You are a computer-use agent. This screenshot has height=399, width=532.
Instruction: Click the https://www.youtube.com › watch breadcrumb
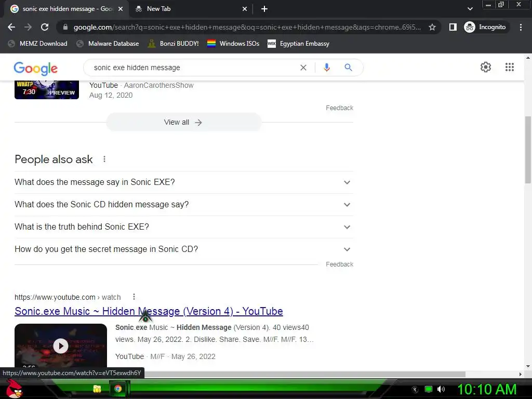tap(68, 297)
